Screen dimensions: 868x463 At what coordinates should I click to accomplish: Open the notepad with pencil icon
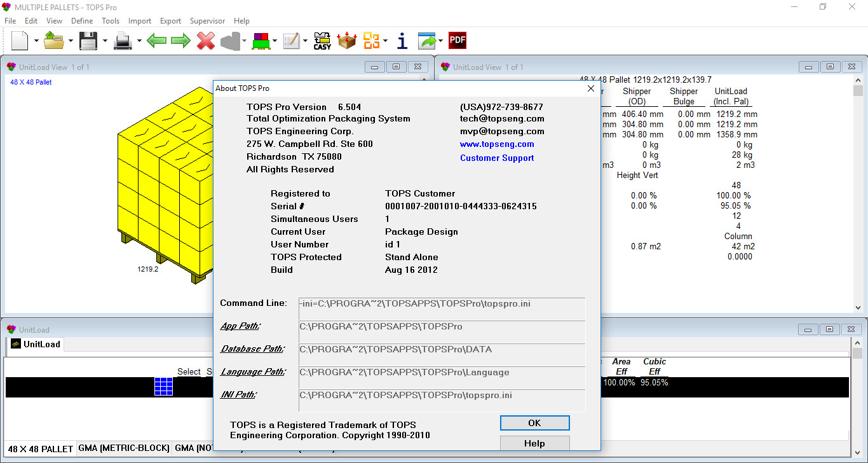pos(292,41)
